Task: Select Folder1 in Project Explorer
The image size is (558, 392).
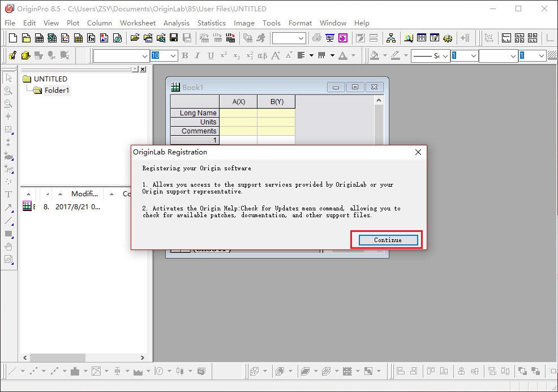Action: [x=57, y=91]
